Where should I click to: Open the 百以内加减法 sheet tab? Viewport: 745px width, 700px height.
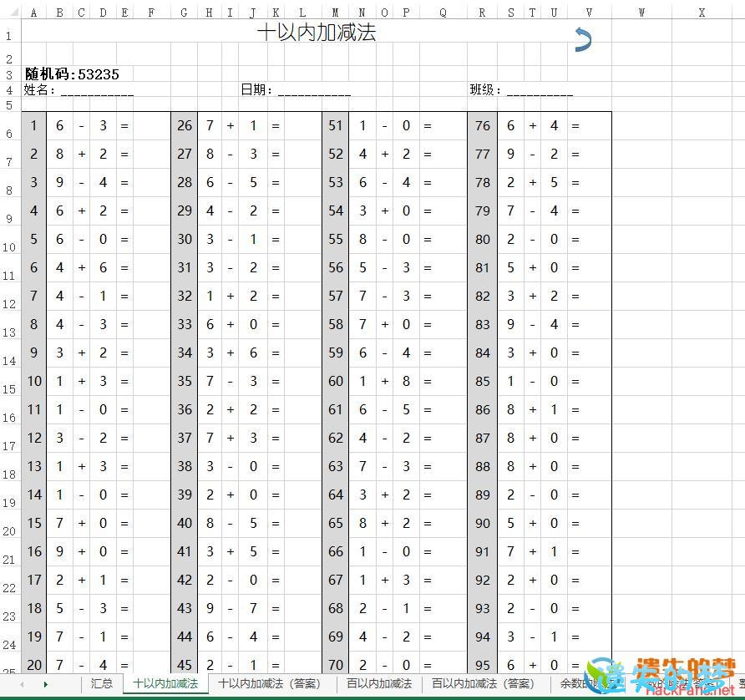379,683
